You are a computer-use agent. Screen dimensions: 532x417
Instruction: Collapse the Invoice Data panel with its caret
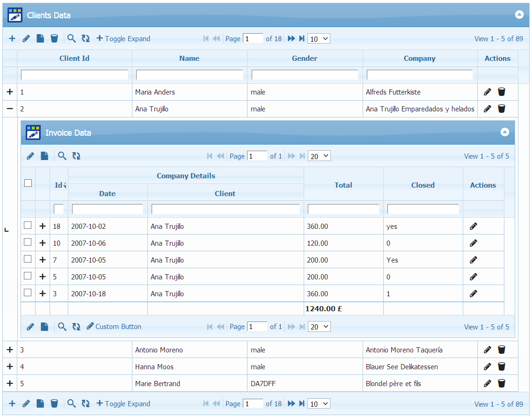tap(505, 132)
